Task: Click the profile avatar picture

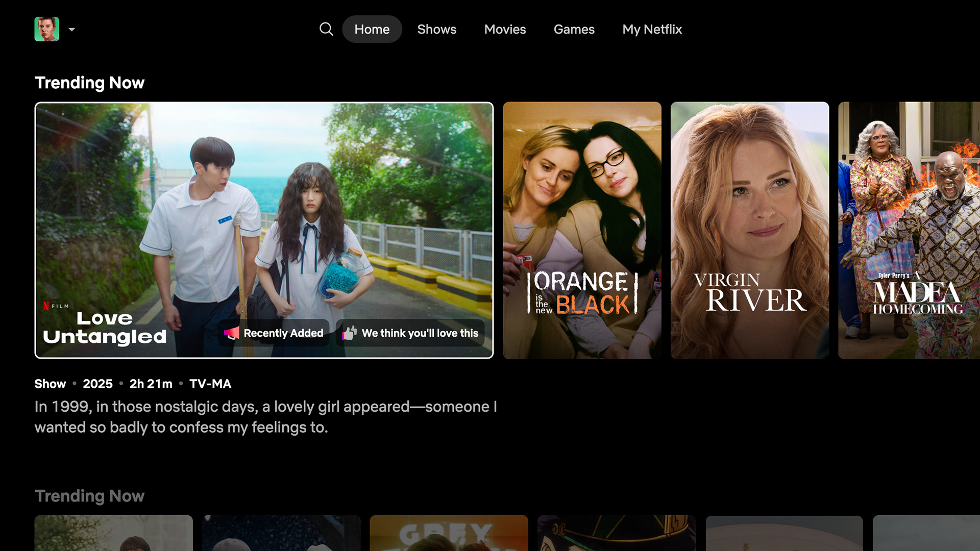Action: pos(46,29)
